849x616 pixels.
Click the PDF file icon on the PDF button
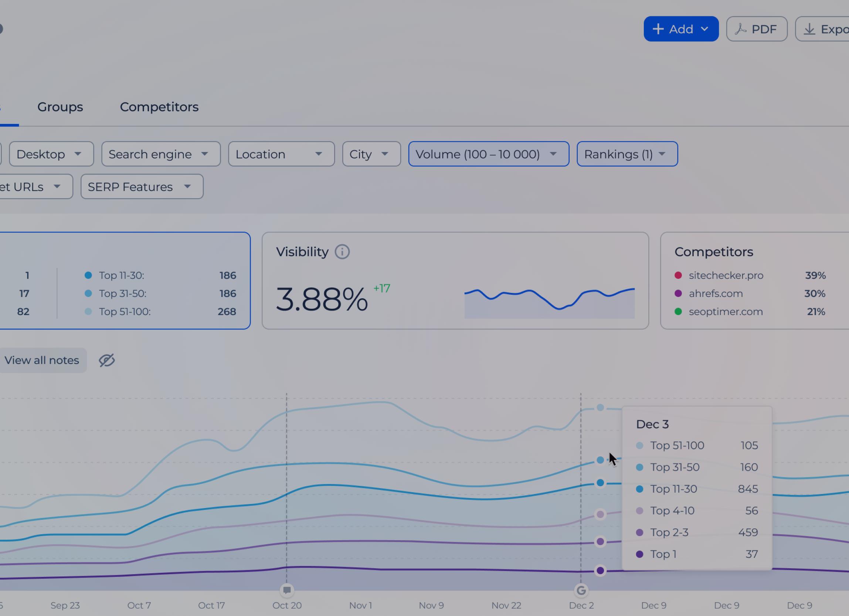tap(741, 29)
